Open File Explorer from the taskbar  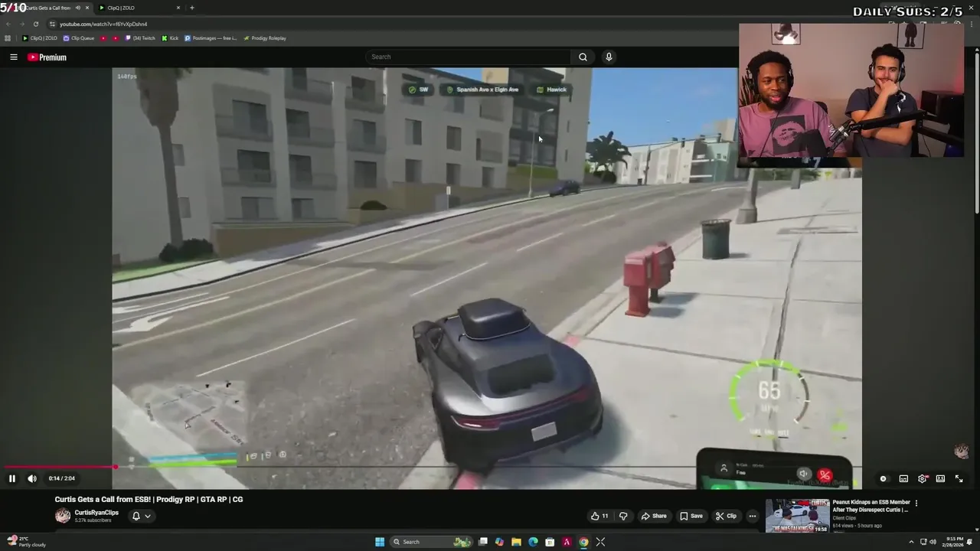[516, 542]
